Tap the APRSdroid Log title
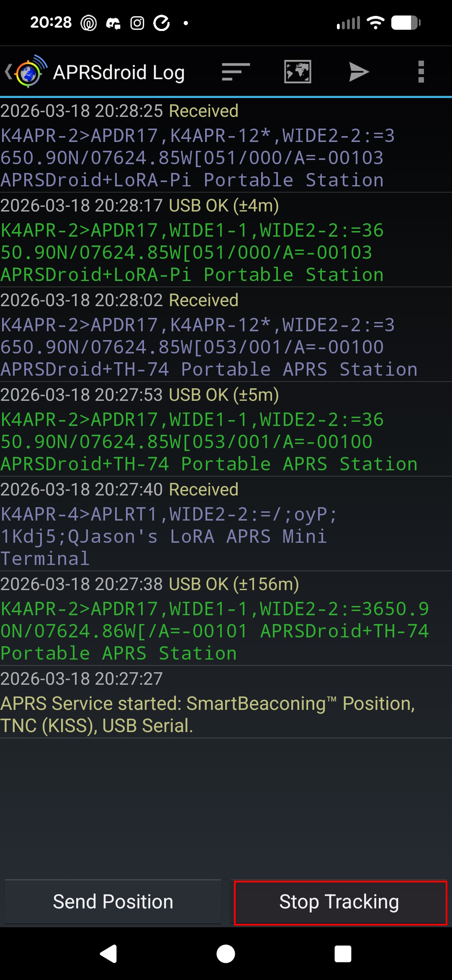The image size is (452, 980). click(x=119, y=72)
